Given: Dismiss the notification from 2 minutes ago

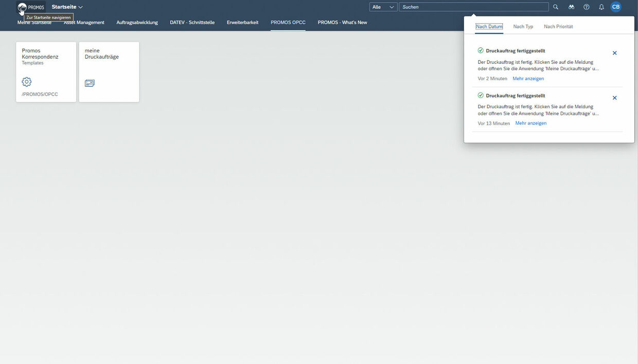Looking at the screenshot, I should click(614, 53).
